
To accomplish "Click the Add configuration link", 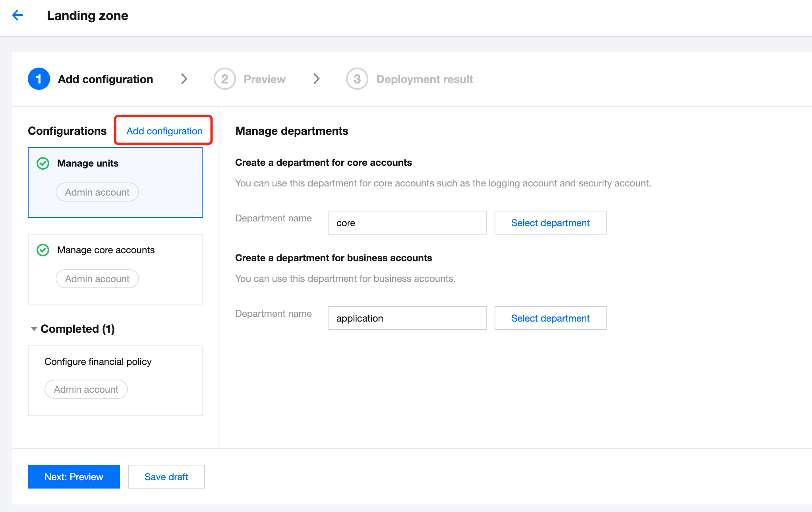I will pos(164,131).
